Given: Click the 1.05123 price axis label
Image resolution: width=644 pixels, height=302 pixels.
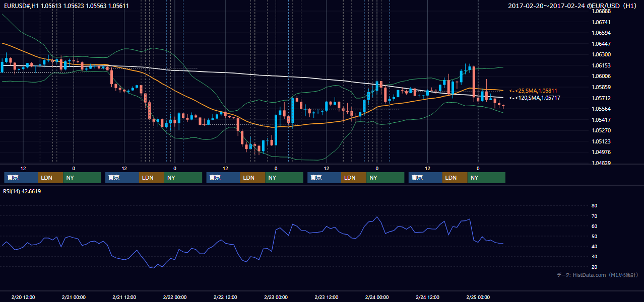Looking at the screenshot, I should pyautogui.click(x=601, y=141).
